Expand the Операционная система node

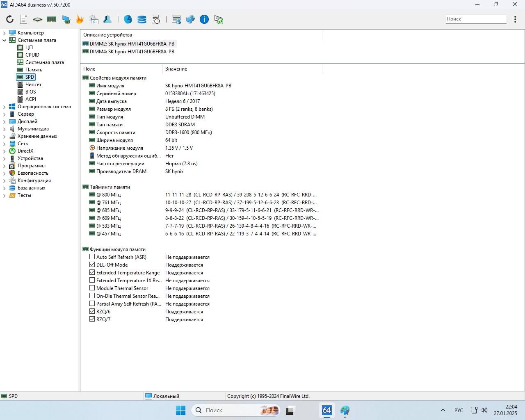tap(5, 107)
